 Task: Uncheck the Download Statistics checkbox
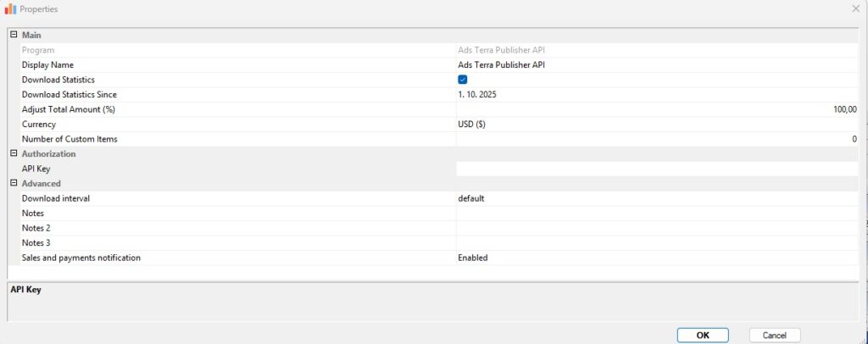[x=463, y=80]
